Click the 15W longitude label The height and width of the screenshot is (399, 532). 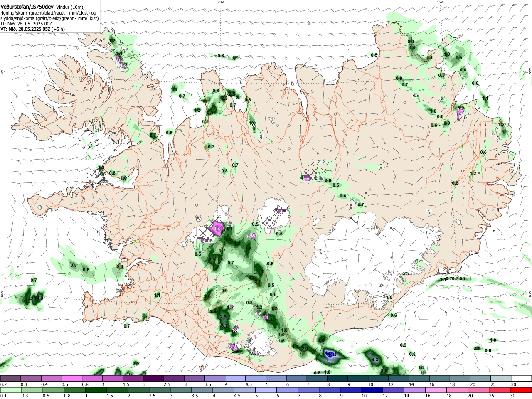point(440,2)
